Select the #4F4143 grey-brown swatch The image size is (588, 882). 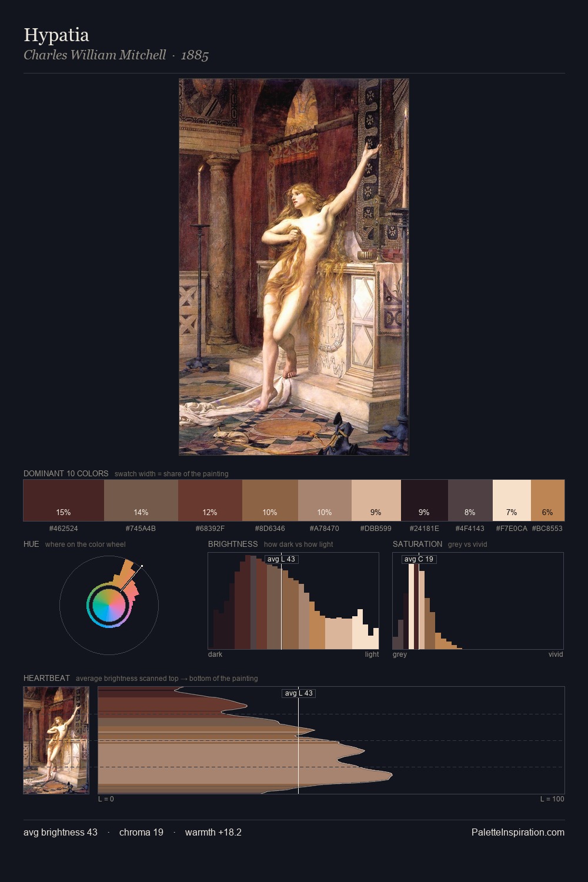(470, 500)
